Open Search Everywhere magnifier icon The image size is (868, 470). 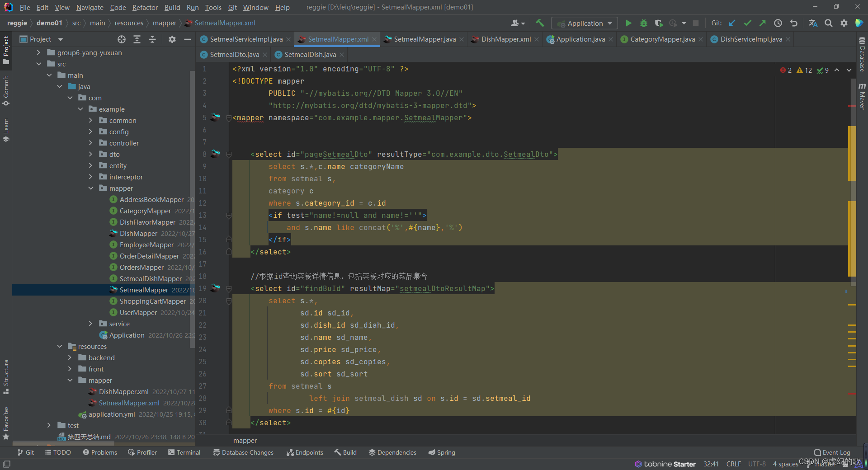(829, 23)
